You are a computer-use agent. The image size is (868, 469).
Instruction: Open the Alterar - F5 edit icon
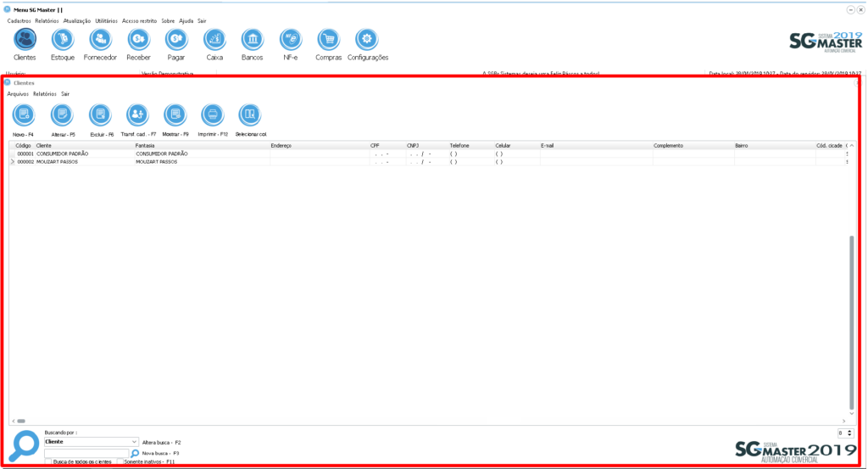(x=63, y=114)
